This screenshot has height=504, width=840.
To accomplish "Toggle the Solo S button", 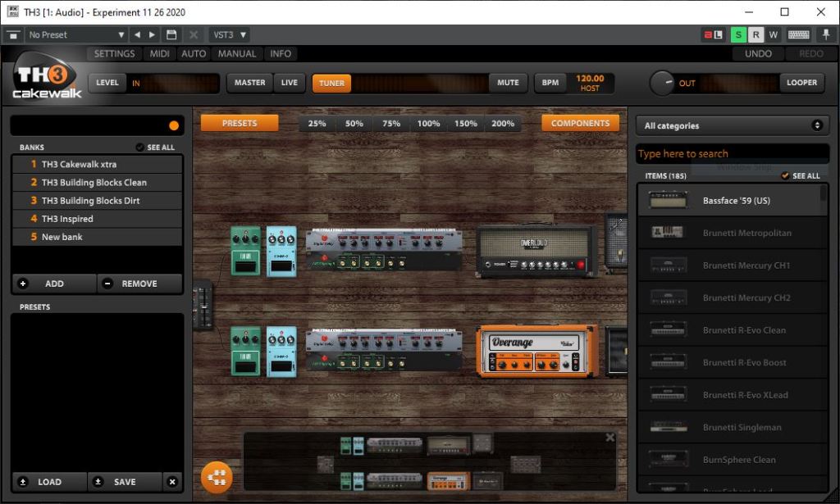I will coord(738,35).
